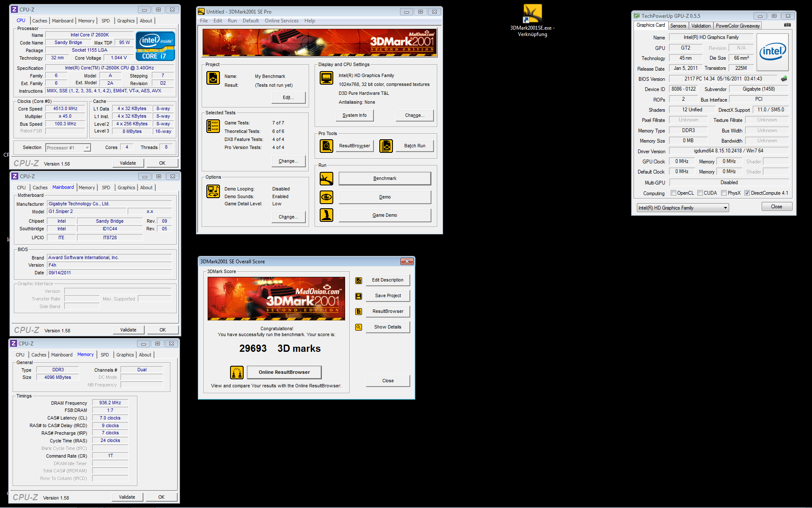Click the Display and CPU Settings monitor icon

tap(326, 78)
